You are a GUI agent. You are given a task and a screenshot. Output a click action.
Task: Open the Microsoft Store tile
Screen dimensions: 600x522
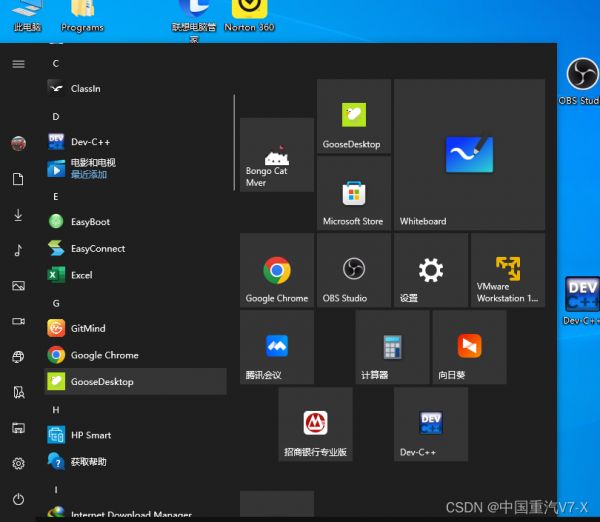tap(354, 193)
